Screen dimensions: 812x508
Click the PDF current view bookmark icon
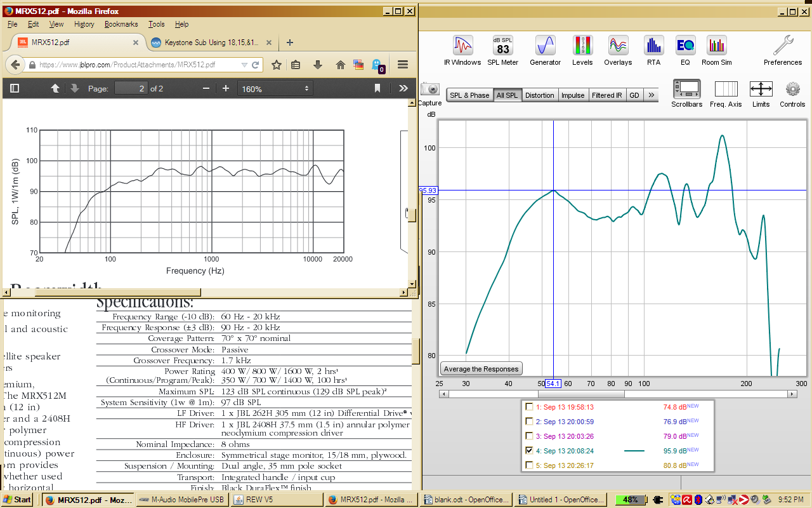377,89
